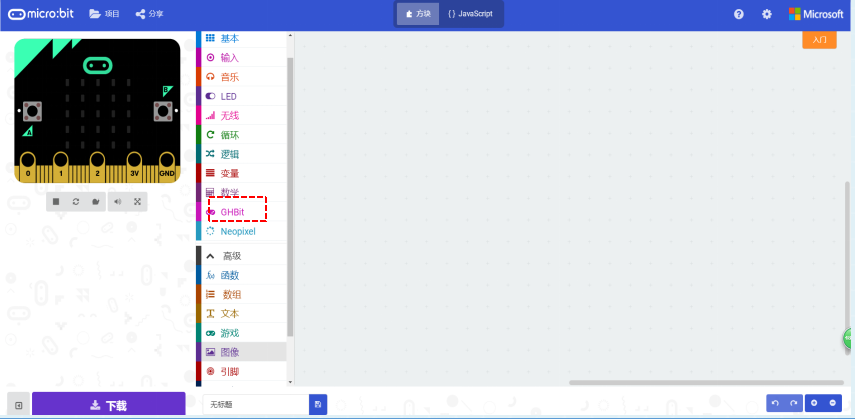Open the 变量 (Variables) block category
Screen dimensions: 855x419
click(241, 173)
